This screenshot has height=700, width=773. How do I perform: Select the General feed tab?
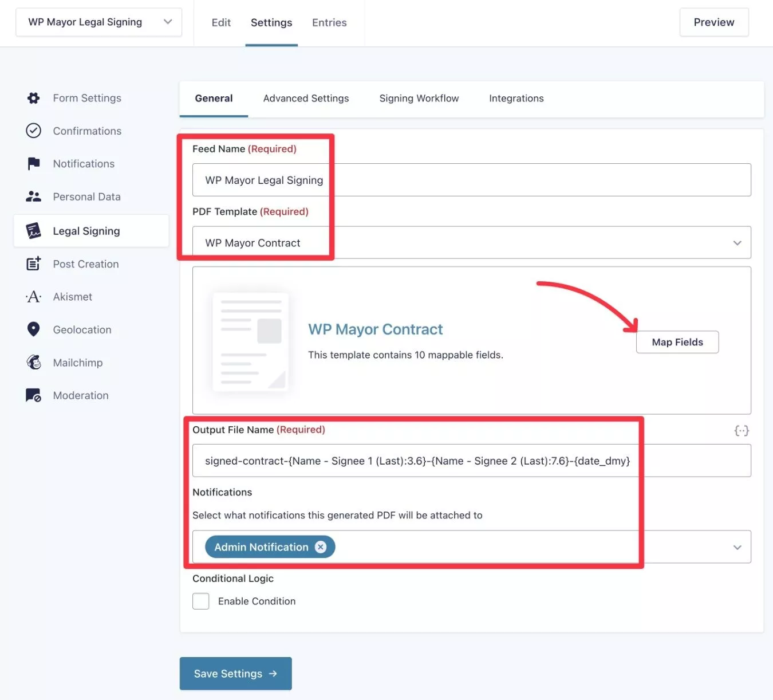point(214,99)
